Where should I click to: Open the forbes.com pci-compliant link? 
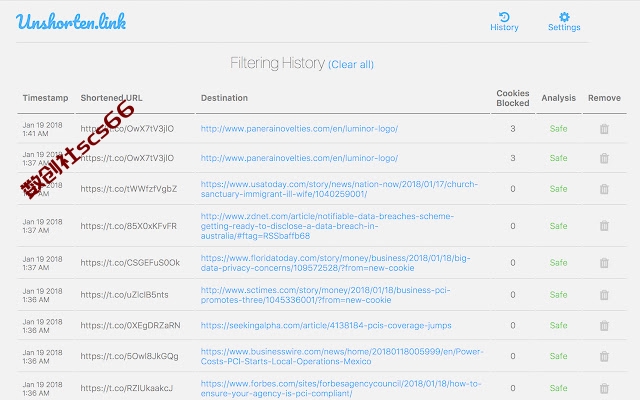(x=341, y=388)
